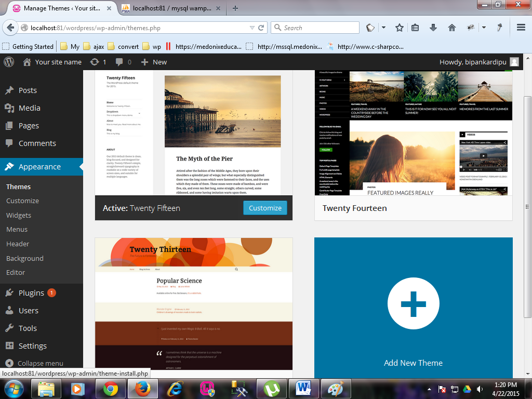
Task: Open the New content menu
Action: 154,62
